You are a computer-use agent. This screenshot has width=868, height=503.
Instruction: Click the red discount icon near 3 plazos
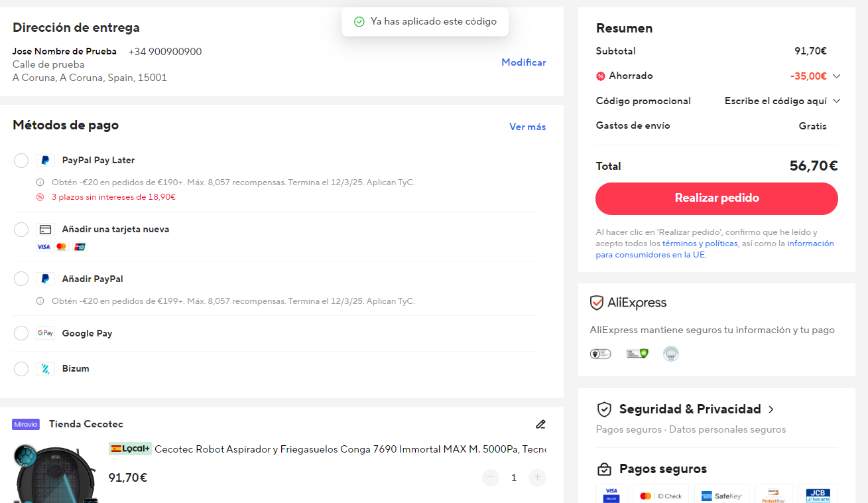click(x=40, y=197)
